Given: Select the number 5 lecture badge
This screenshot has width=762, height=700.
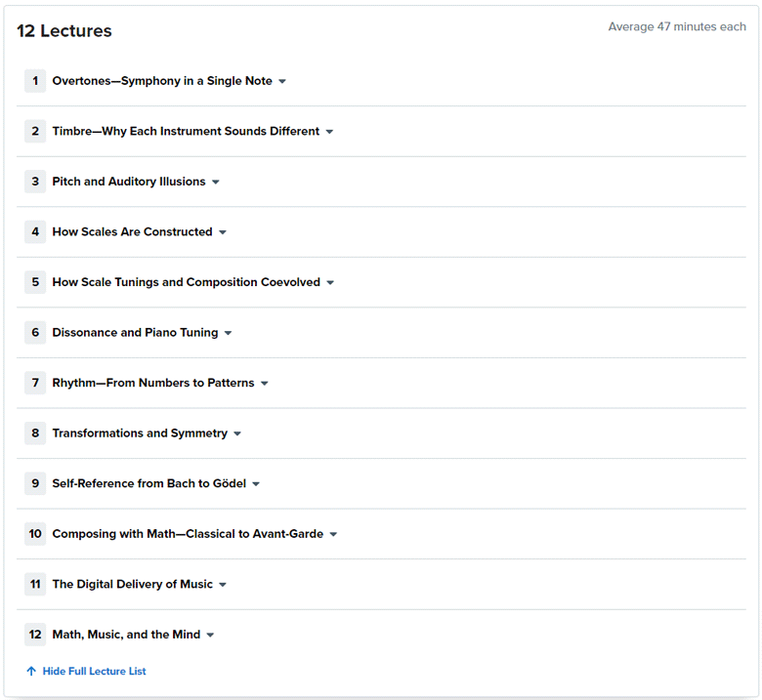Looking at the screenshot, I should (35, 282).
